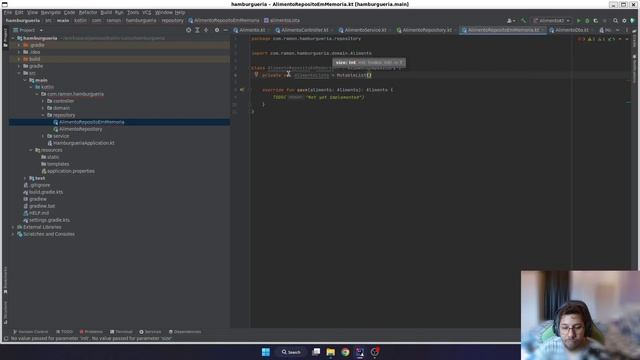
Task: Open Problems tool window
Action: pos(91,332)
